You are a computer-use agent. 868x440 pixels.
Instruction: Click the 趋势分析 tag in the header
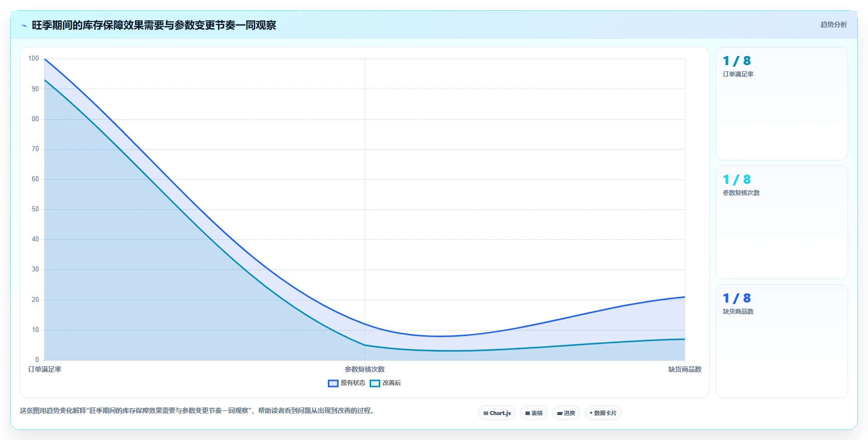[x=833, y=24]
